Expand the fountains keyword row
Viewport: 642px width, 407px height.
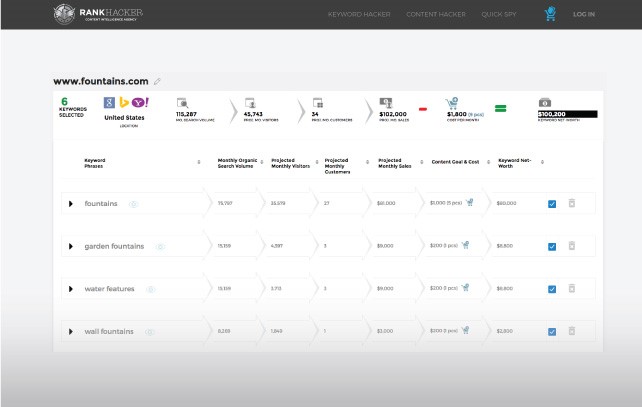pyautogui.click(x=70, y=204)
